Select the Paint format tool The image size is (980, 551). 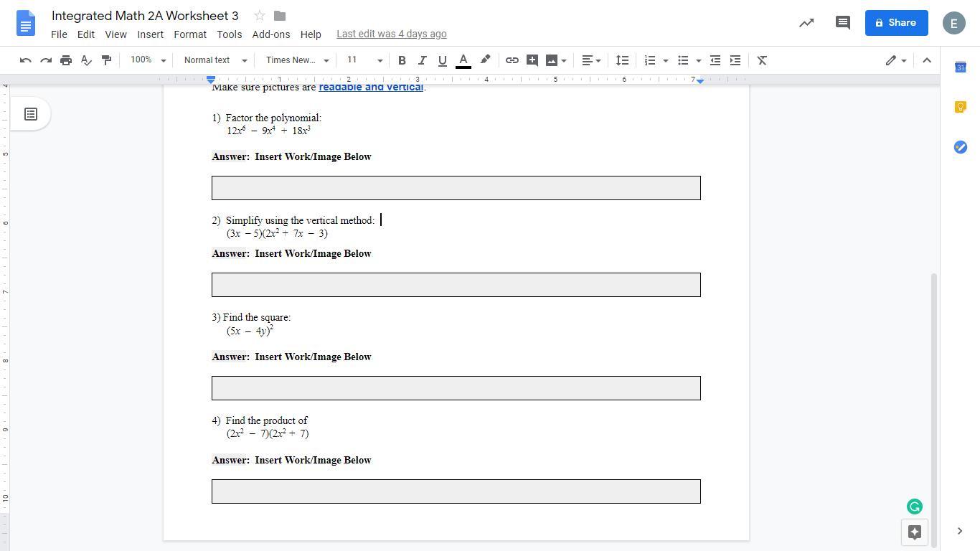click(x=106, y=60)
